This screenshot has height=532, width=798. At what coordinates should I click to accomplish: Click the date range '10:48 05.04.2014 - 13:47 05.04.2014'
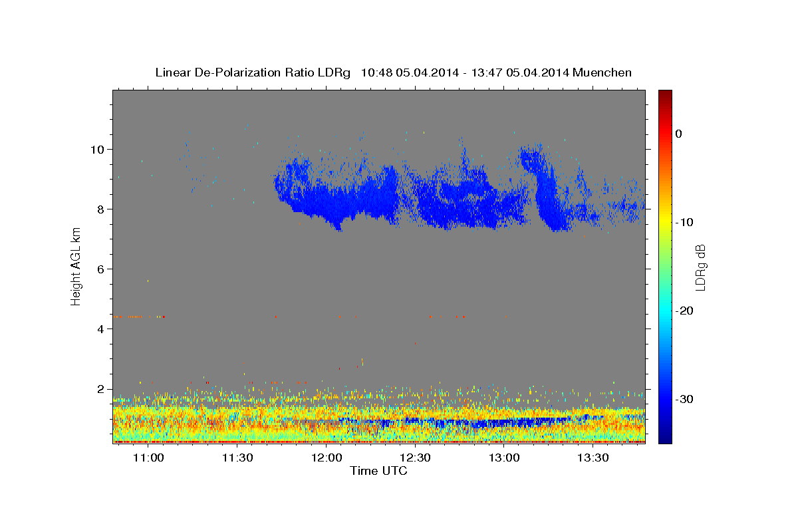pyautogui.click(x=465, y=72)
